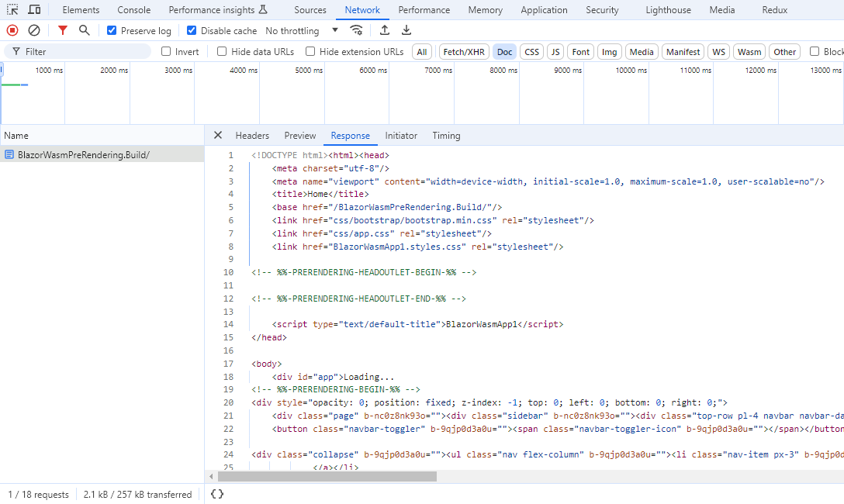Toggle the red filter funnel icon
This screenshot has height=504, width=844.
(63, 30)
